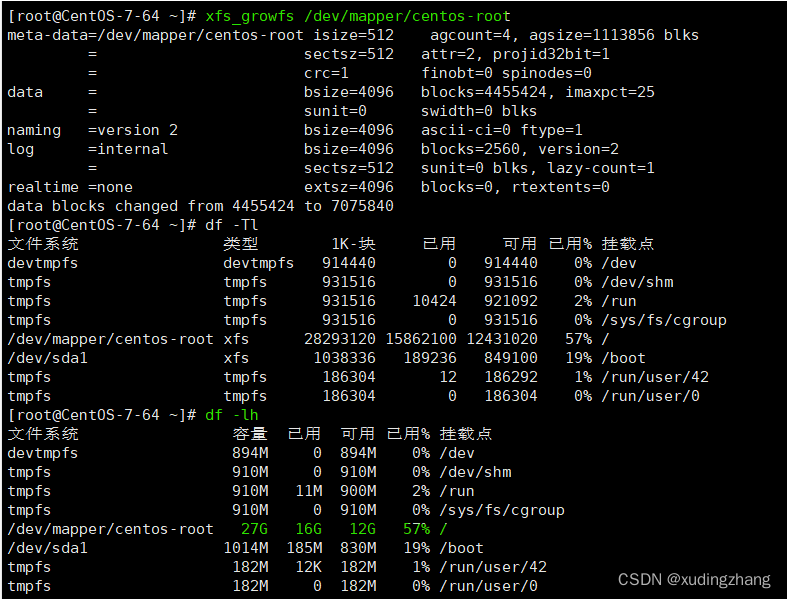Screen dimensions: 787x599
Task: Click rtextents=0 text
Action: [x=561, y=187]
